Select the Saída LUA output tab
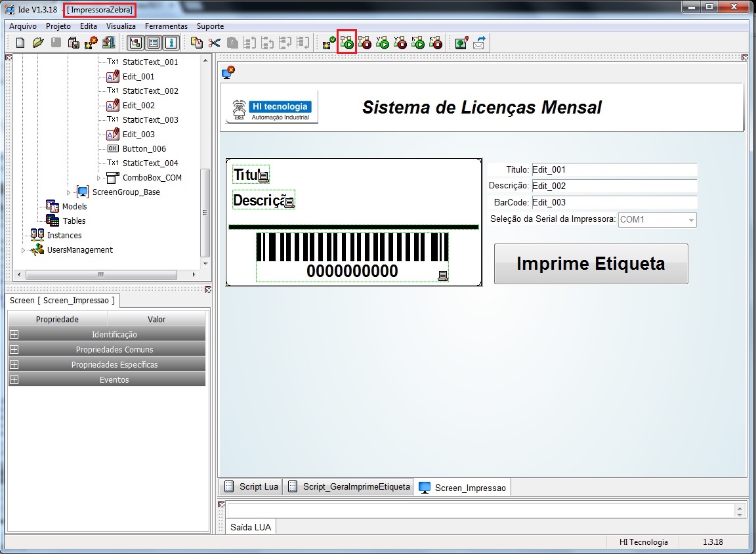756x554 pixels. (x=251, y=527)
